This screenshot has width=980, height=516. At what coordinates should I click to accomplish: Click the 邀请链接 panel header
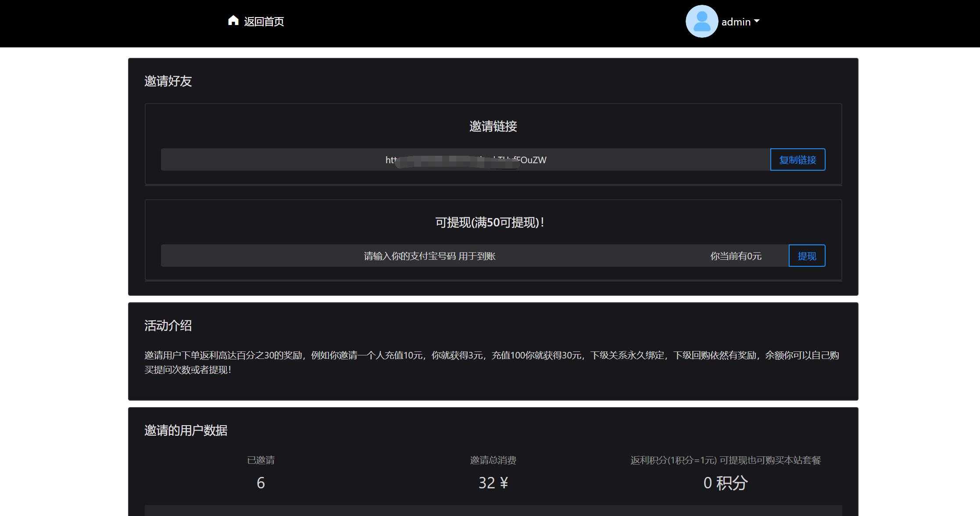point(493,127)
